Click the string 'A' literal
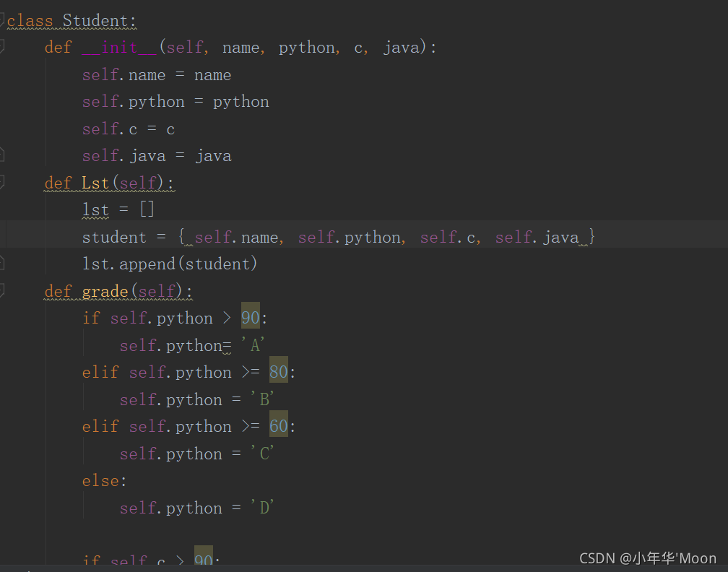This screenshot has height=572, width=728. [x=253, y=345]
